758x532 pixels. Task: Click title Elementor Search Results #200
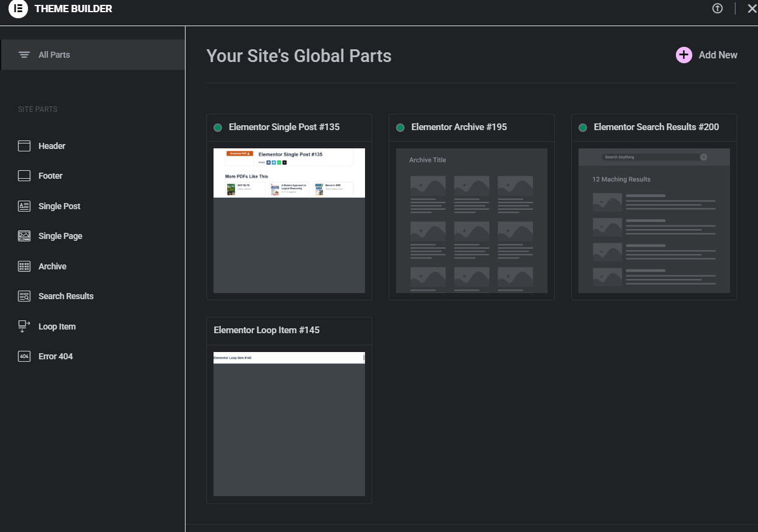click(x=656, y=127)
